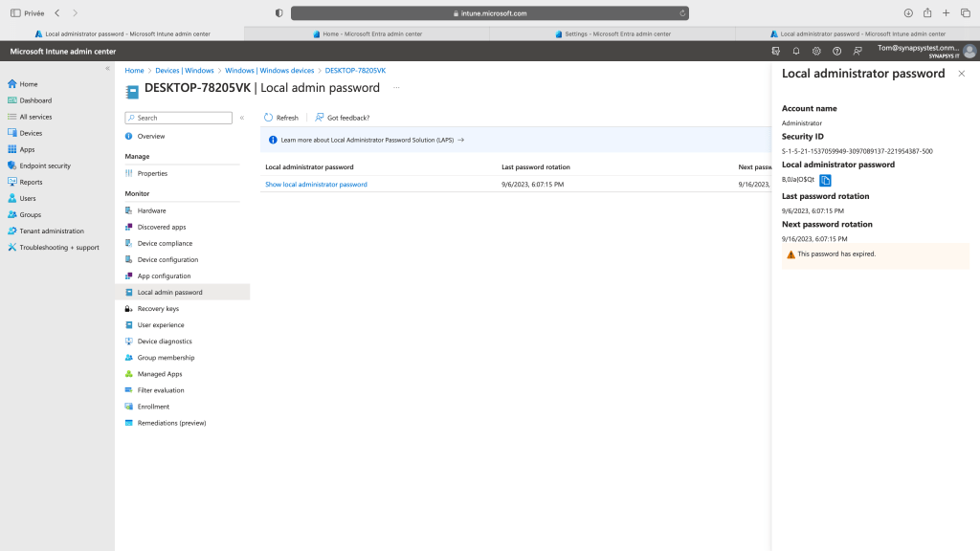Open the Copilot/portal icon left of the bell
This screenshot has width=980, height=551.
[776, 51]
